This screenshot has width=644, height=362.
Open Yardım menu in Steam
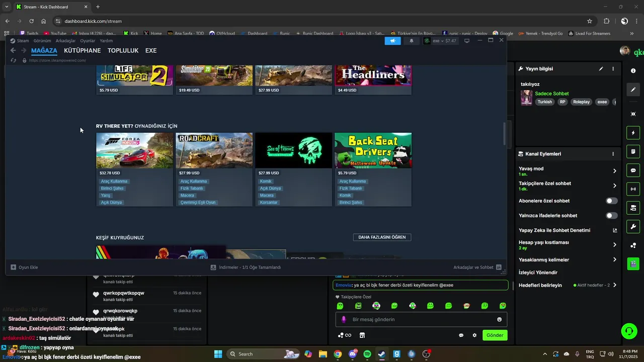point(106,41)
